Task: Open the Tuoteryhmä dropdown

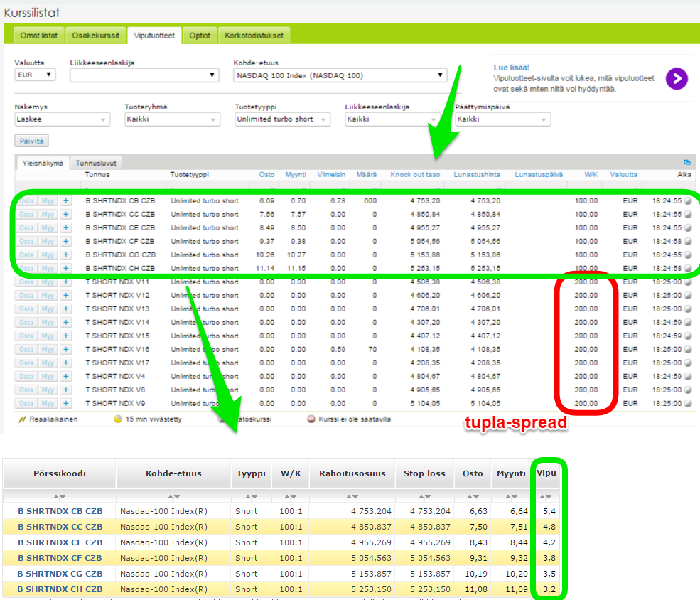Action: point(172,119)
